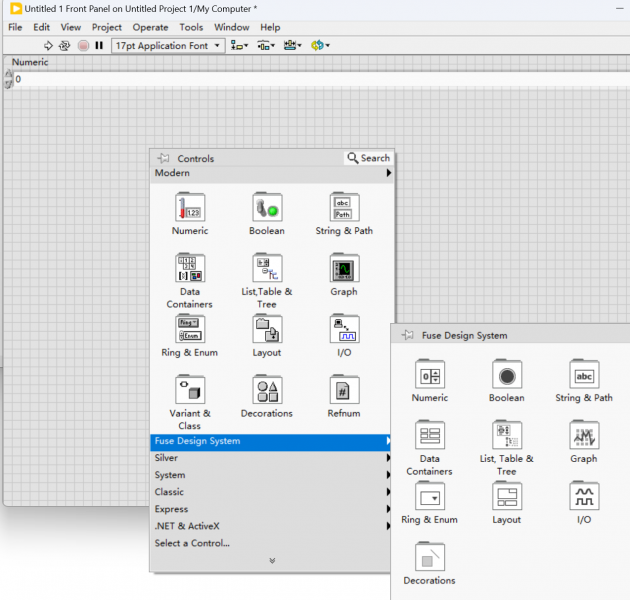Screen dimensions: 630x600
Task: Open the Project menu
Action: 106,27
